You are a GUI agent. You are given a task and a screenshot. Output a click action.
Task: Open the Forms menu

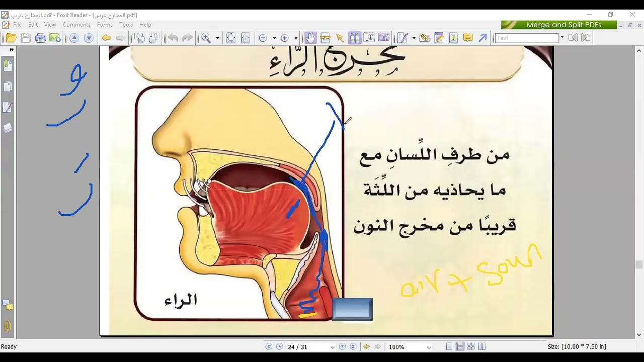coord(105,25)
